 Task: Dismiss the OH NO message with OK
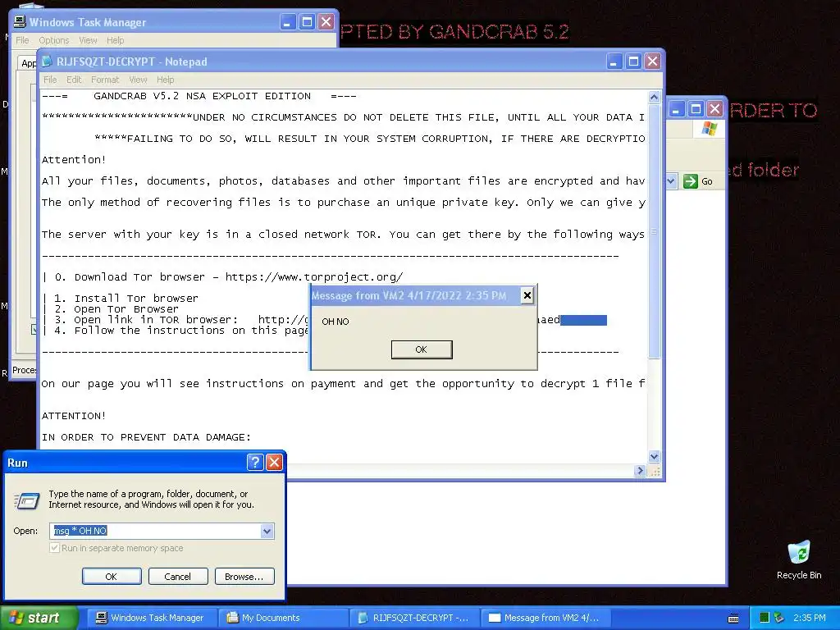pyautogui.click(x=422, y=349)
